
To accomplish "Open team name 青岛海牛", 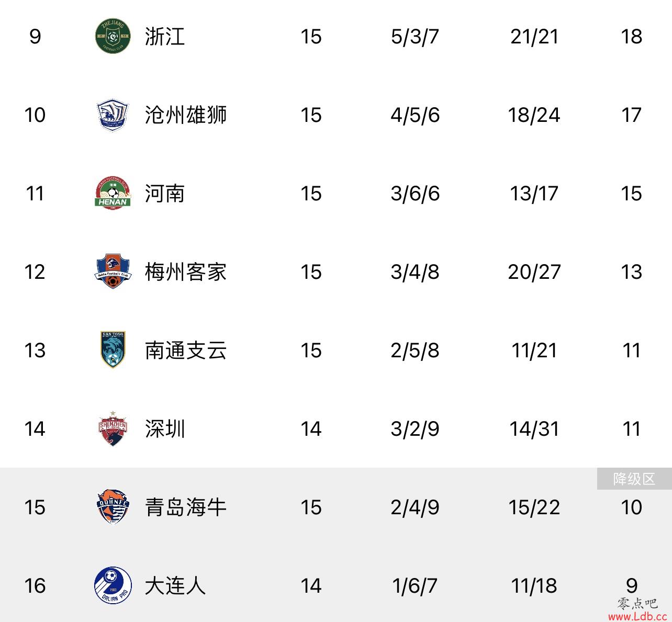I will point(186,507).
